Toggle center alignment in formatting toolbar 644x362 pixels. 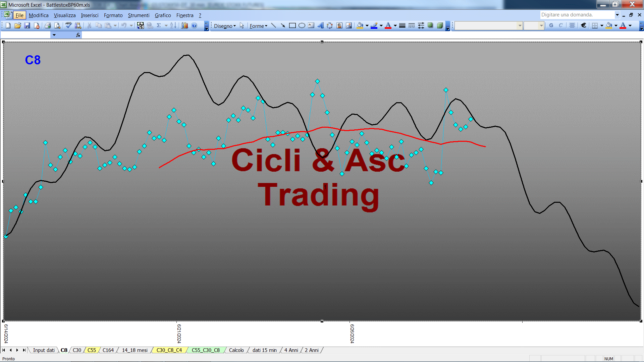tap(572, 25)
